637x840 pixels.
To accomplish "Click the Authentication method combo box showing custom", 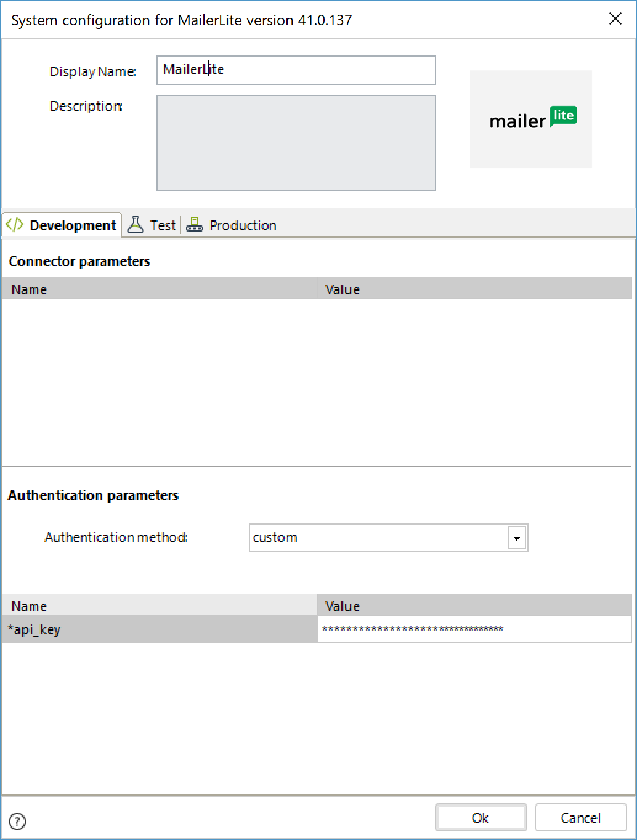I will pos(388,538).
